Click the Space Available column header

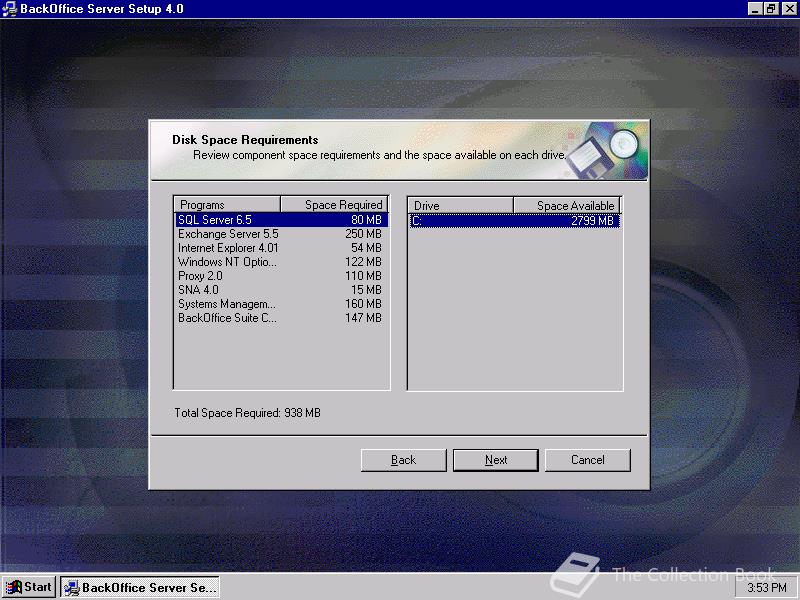[567, 206]
